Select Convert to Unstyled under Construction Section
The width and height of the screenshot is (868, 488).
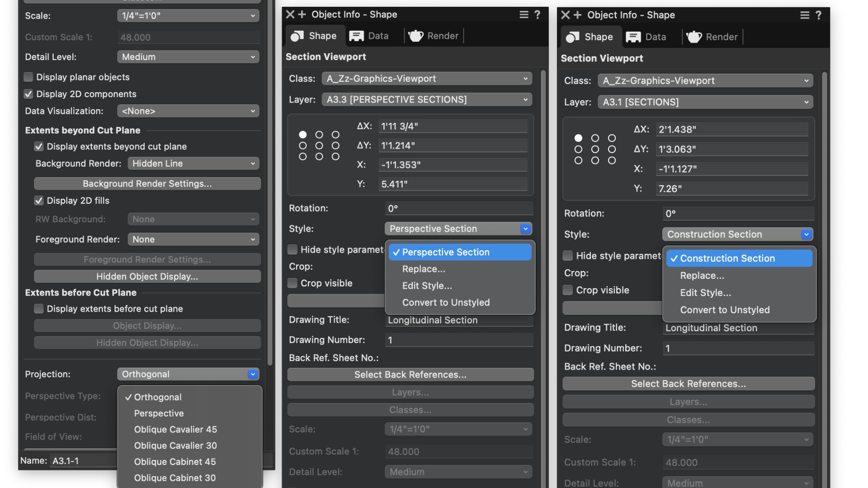(x=725, y=310)
